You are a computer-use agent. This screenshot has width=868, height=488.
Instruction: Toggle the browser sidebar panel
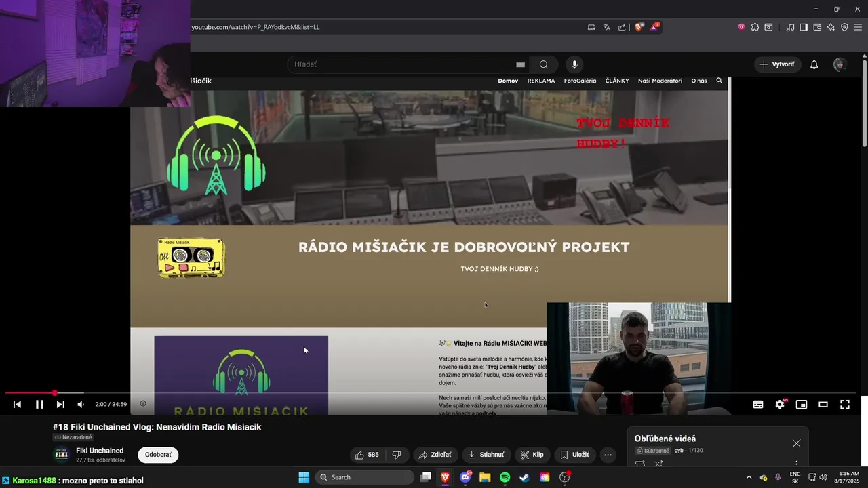804,27
